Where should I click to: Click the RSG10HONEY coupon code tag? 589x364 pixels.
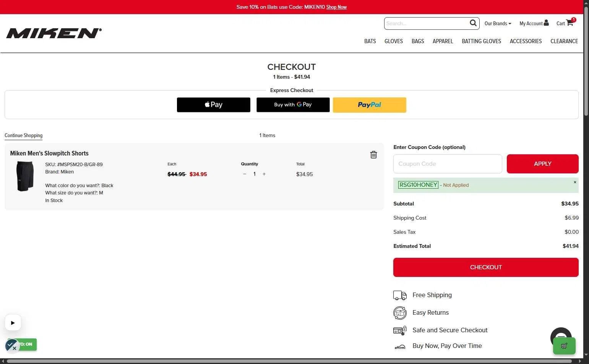tap(418, 185)
